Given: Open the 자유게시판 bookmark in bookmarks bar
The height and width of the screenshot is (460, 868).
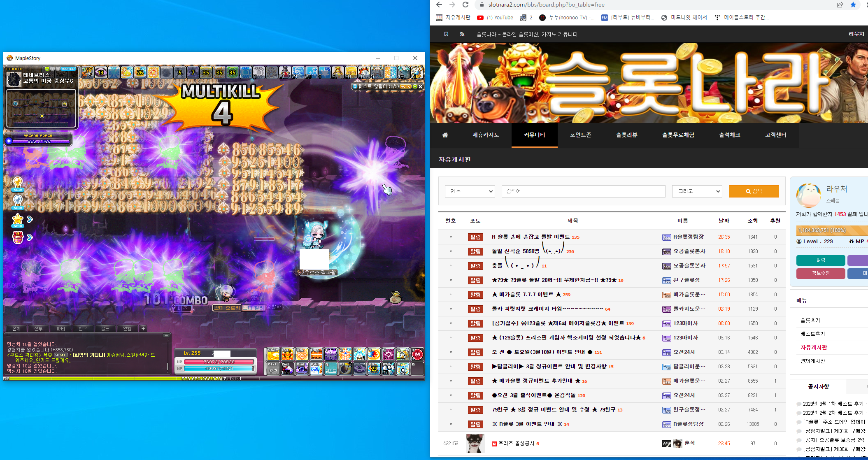Looking at the screenshot, I should (453, 17).
